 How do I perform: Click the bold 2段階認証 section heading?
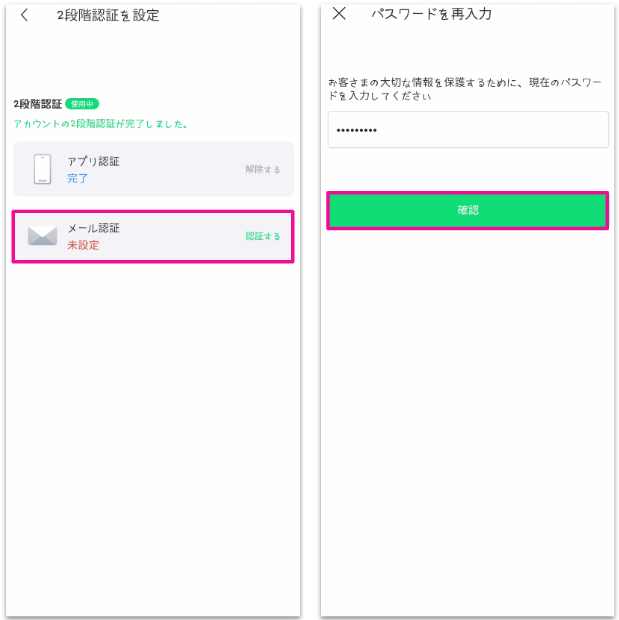(x=38, y=104)
